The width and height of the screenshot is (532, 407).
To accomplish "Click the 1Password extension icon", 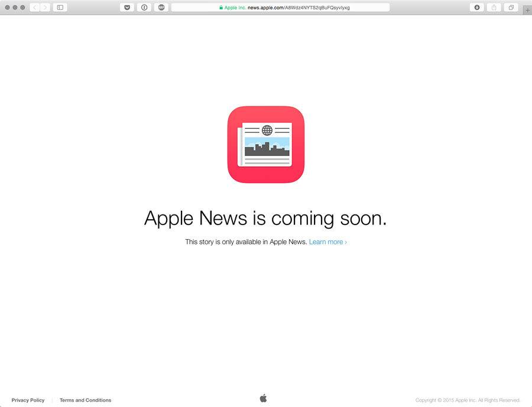I will pyautogui.click(x=144, y=8).
